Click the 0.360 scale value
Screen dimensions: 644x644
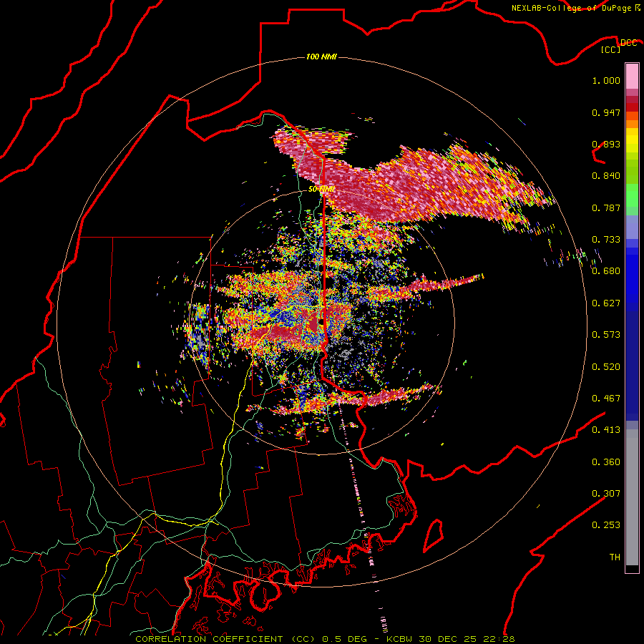(x=606, y=462)
